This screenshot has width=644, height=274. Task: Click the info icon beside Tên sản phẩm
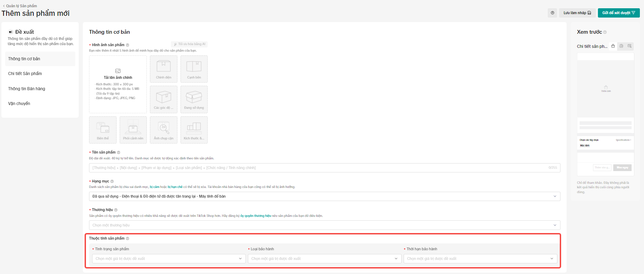119,152
